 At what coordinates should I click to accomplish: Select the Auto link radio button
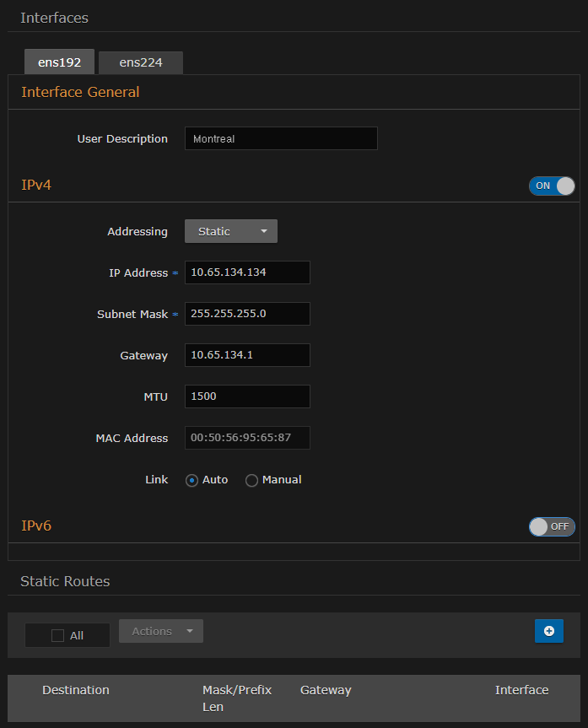coord(192,480)
